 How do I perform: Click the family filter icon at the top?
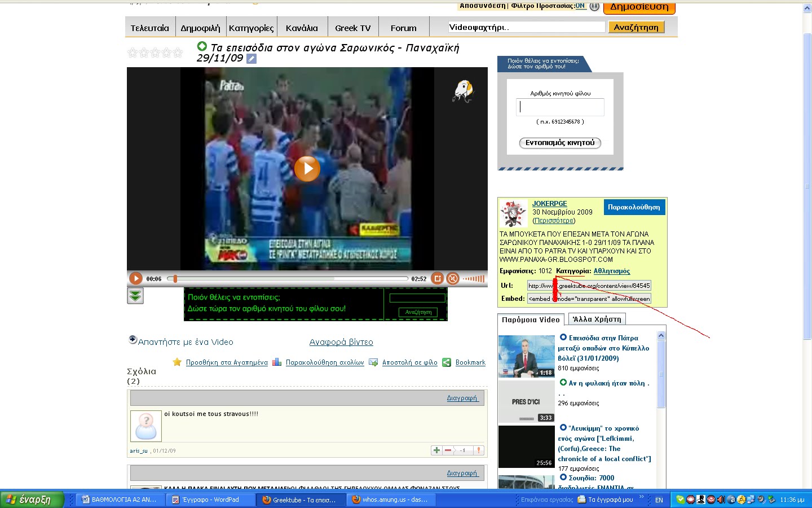(594, 7)
